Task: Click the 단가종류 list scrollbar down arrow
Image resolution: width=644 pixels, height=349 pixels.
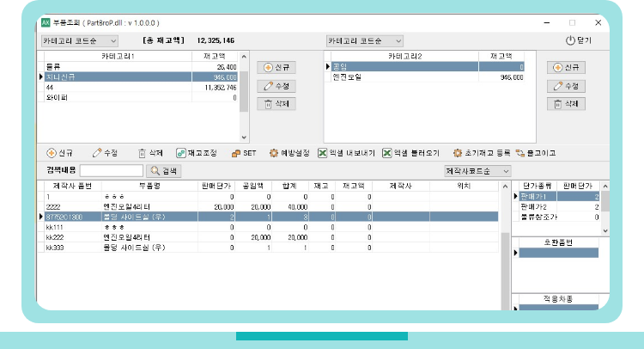Action: click(605, 230)
